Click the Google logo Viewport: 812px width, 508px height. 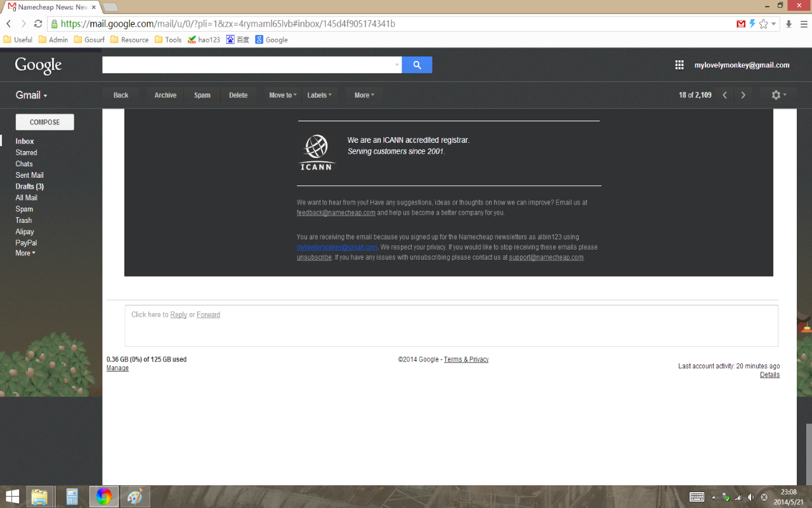(38, 65)
